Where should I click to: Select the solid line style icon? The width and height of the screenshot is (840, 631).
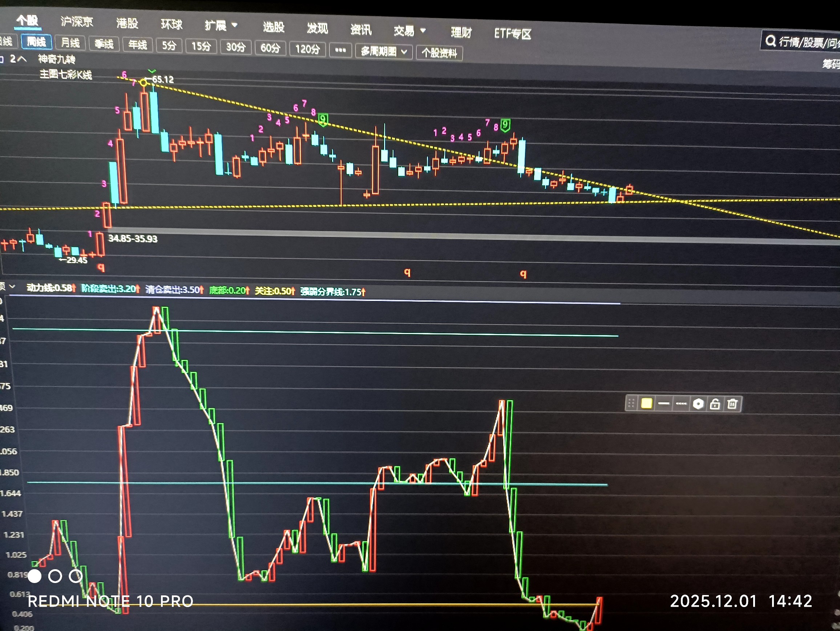tap(663, 403)
